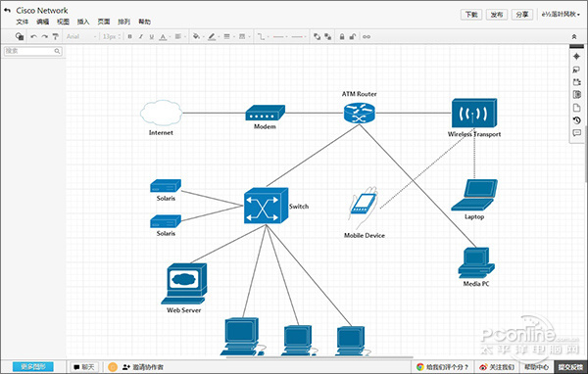Open the comments speech bubble icon
This screenshot has width=588, height=374.
576,132
